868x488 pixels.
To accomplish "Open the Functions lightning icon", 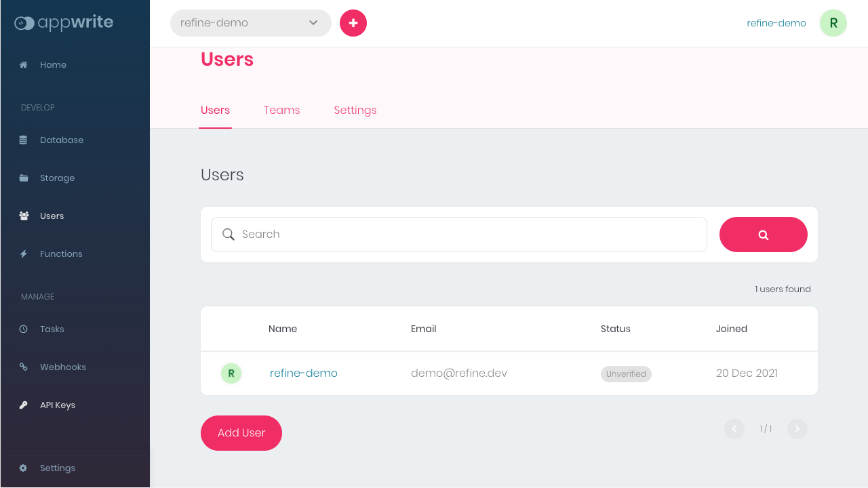I will pyautogui.click(x=24, y=254).
